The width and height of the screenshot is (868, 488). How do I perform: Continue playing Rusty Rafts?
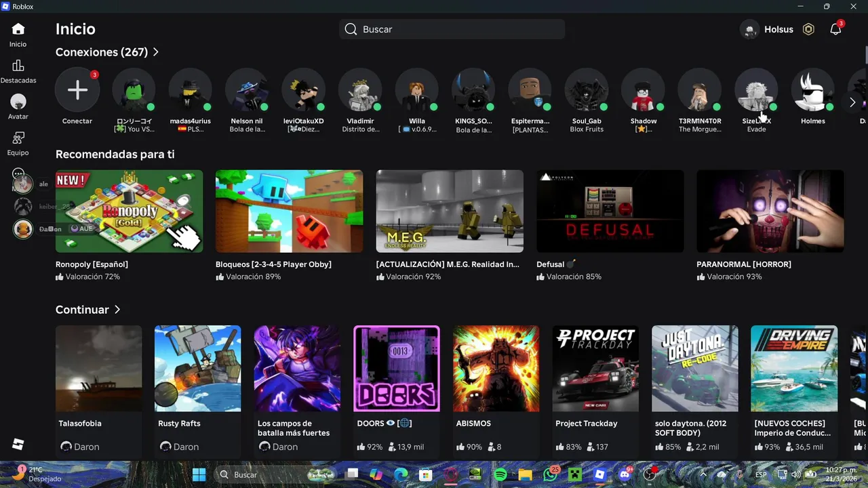197,369
